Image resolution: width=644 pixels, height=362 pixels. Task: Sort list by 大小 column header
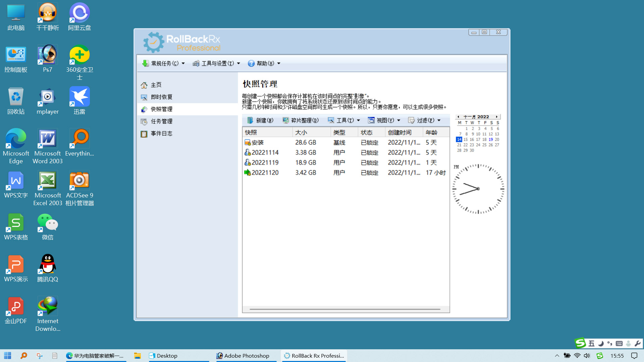pyautogui.click(x=301, y=132)
